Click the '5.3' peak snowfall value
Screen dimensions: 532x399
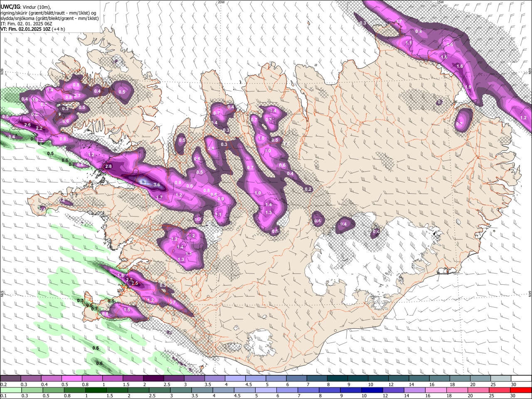[x=143, y=182]
